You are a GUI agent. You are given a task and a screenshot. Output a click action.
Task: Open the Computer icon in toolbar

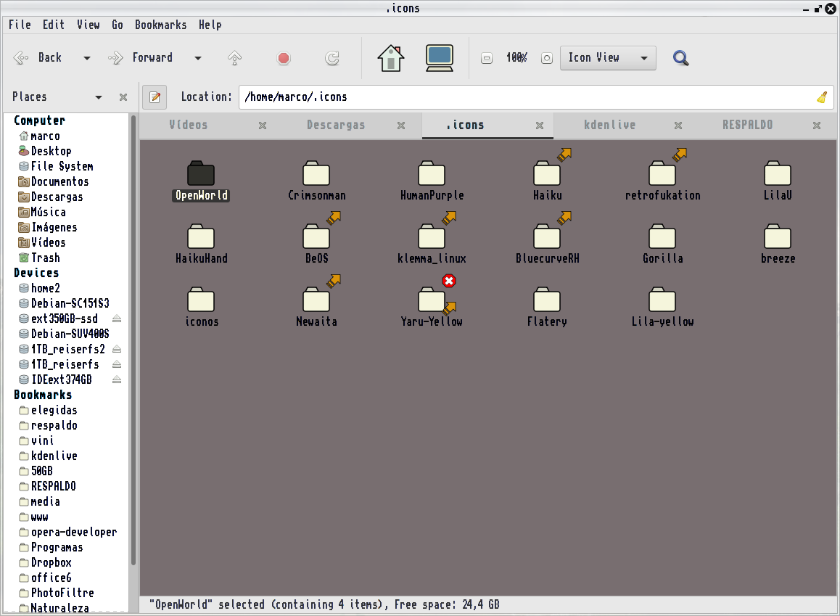(x=440, y=58)
